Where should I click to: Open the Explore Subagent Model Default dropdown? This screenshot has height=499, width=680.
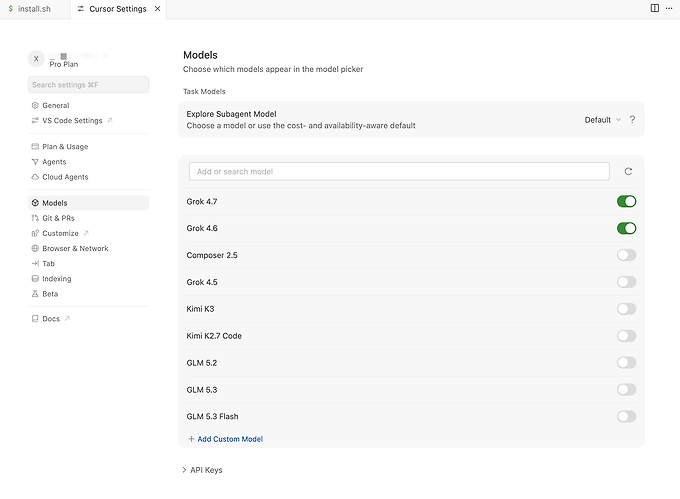pos(602,120)
